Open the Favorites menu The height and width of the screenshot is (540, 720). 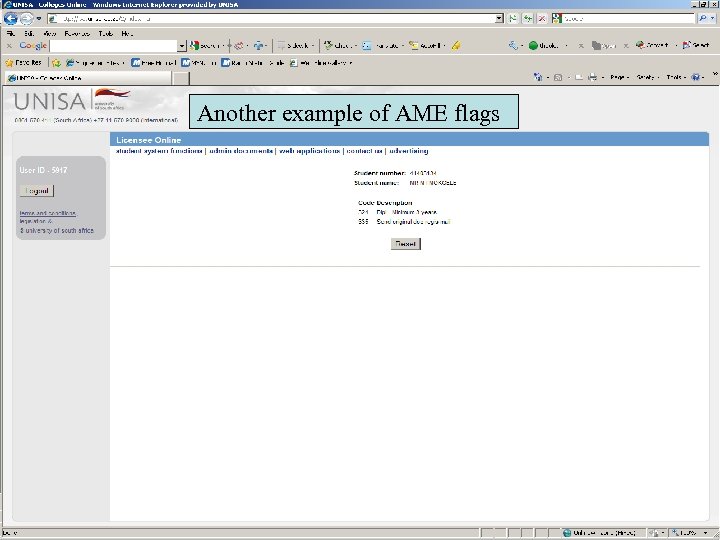pos(77,34)
